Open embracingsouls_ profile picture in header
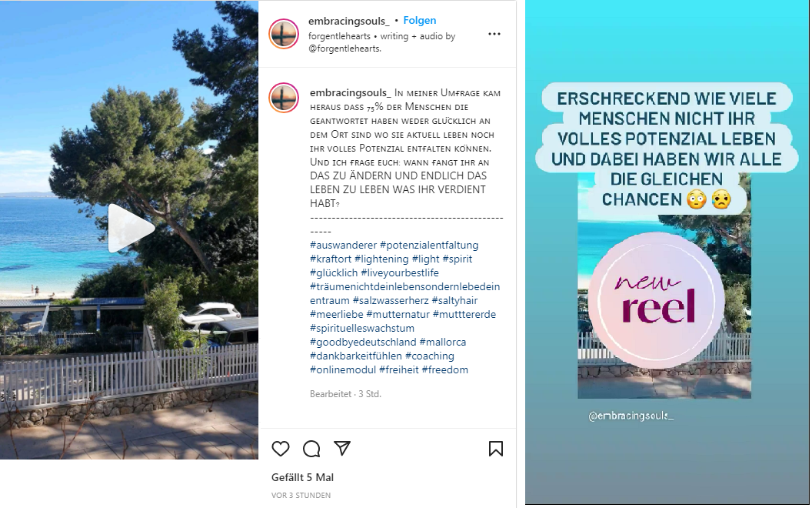 tap(284, 34)
